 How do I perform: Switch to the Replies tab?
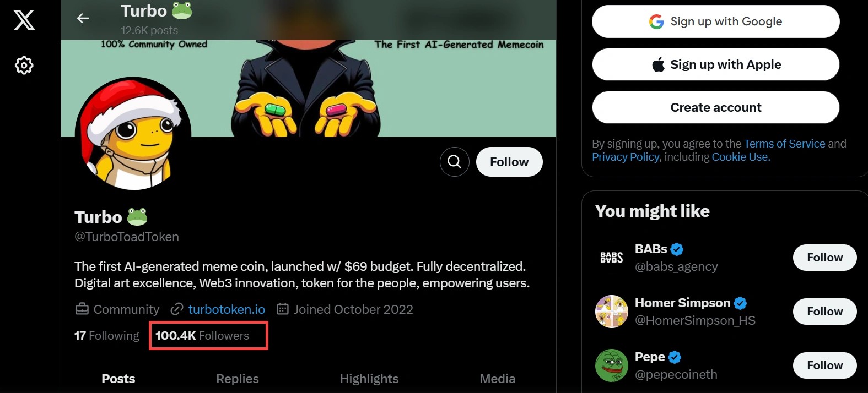click(237, 379)
